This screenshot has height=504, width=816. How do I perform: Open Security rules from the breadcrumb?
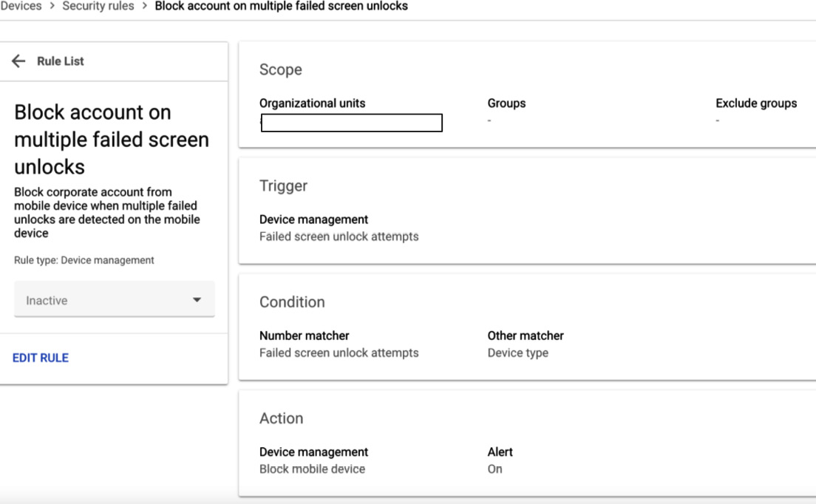click(x=98, y=6)
